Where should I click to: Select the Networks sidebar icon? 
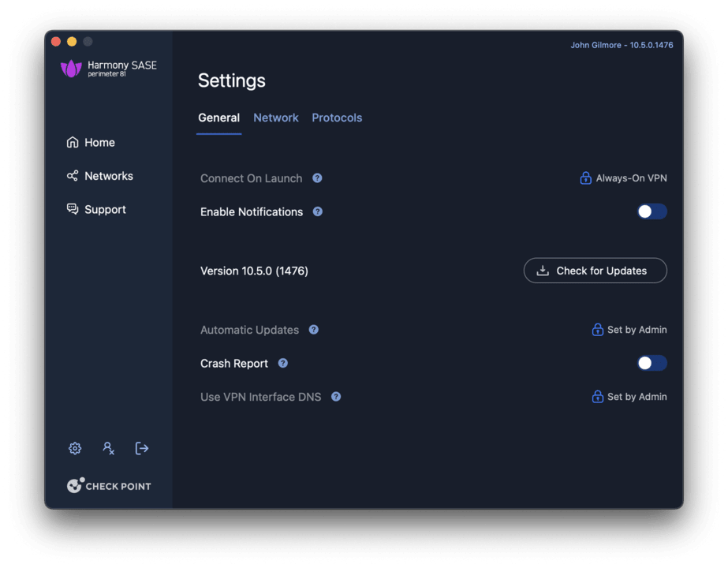pyautogui.click(x=72, y=175)
